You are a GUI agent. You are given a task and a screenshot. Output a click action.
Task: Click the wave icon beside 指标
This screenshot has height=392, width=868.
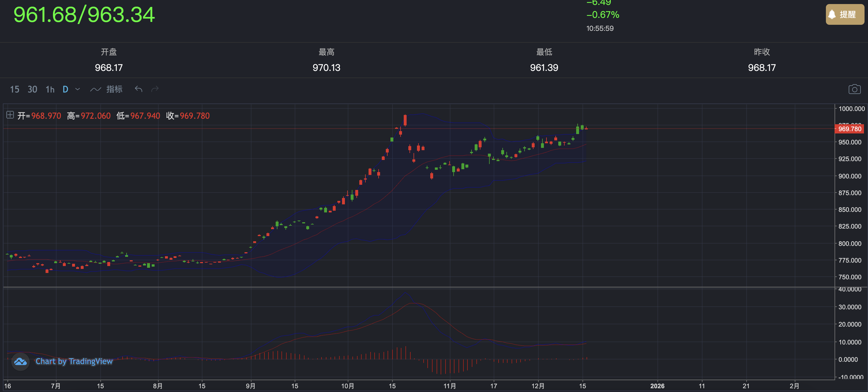tap(96, 89)
